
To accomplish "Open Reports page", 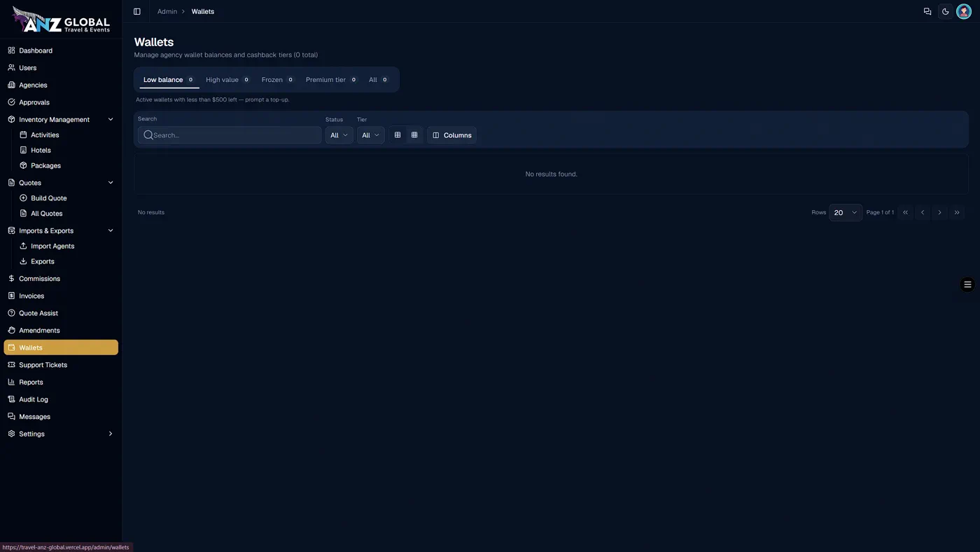I will click(x=61, y=382).
